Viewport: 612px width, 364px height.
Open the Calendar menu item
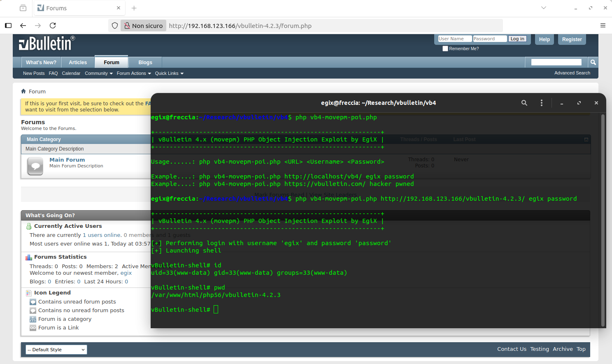[71, 73]
